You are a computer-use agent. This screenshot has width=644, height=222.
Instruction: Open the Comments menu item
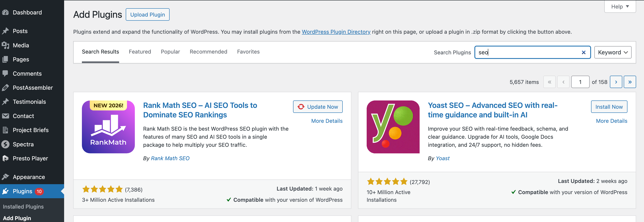(32, 74)
